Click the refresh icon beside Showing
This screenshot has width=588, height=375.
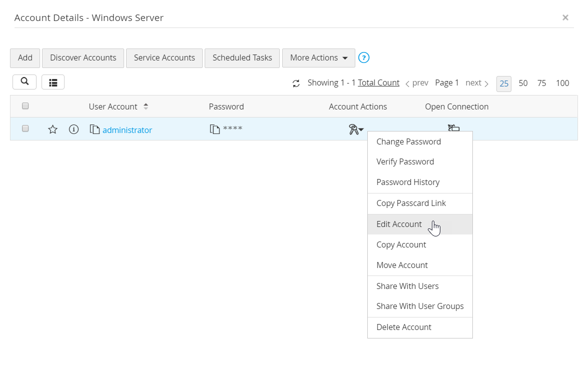[296, 83]
